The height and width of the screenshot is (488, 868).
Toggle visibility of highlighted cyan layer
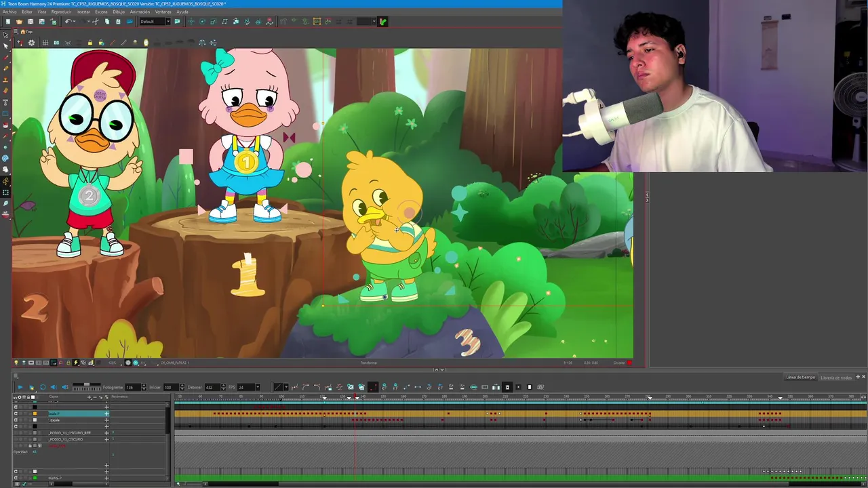click(16, 413)
